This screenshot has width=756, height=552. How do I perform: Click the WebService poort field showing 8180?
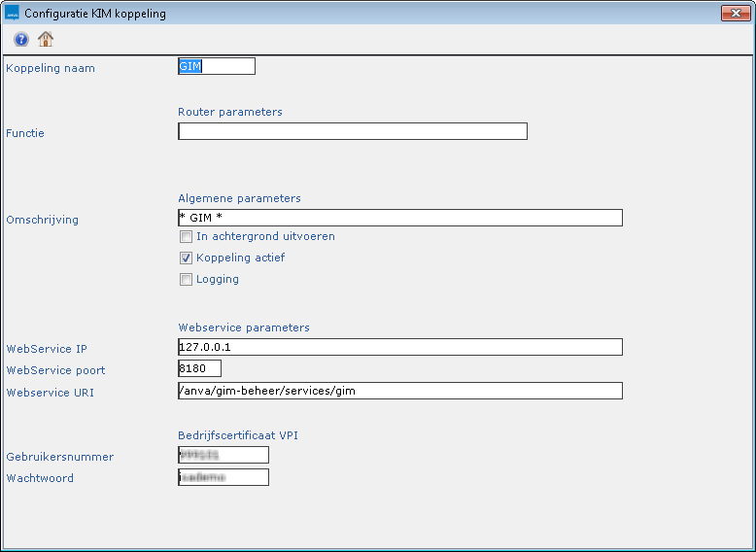tap(199, 368)
